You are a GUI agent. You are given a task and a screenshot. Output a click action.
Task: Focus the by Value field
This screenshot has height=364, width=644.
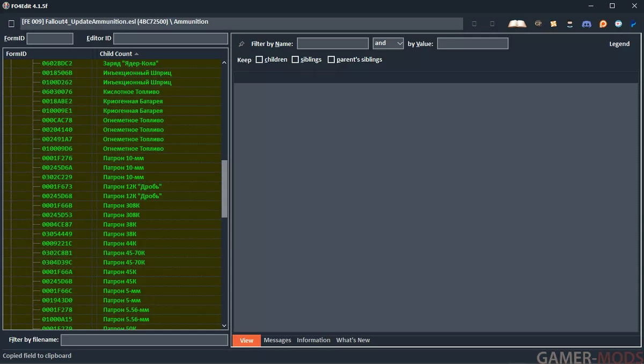tap(473, 43)
